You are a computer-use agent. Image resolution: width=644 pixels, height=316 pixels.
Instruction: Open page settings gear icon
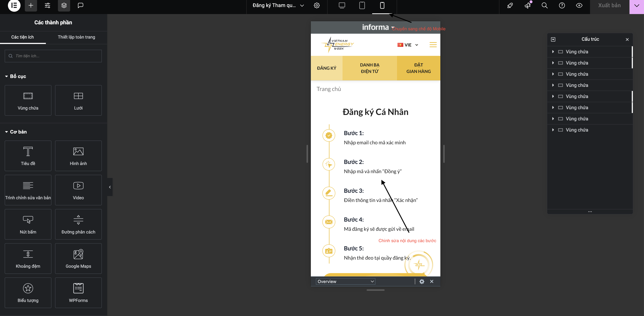point(317,6)
